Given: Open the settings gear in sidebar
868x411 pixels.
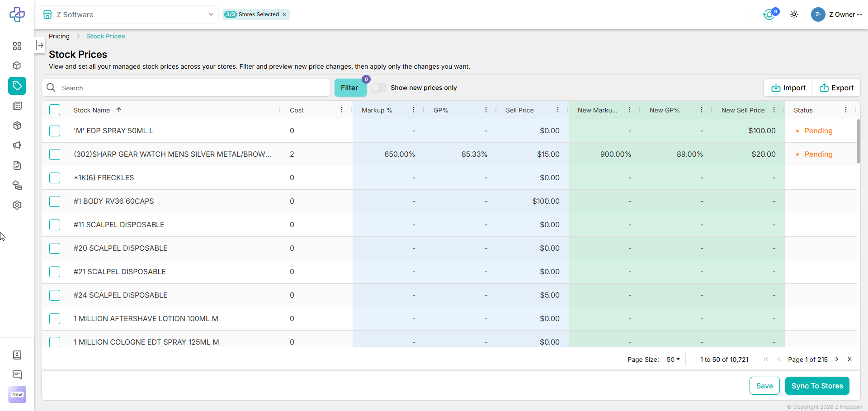Looking at the screenshot, I should [17, 205].
